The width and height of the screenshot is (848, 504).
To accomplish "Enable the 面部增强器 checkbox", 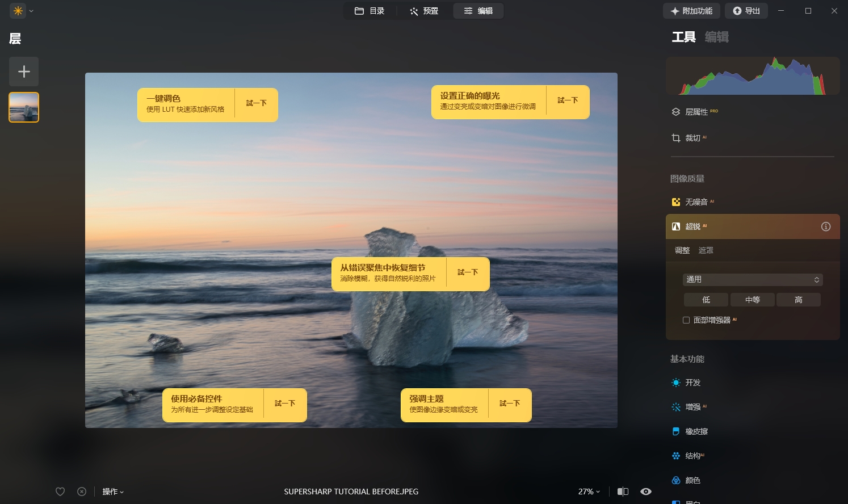I will pyautogui.click(x=686, y=320).
